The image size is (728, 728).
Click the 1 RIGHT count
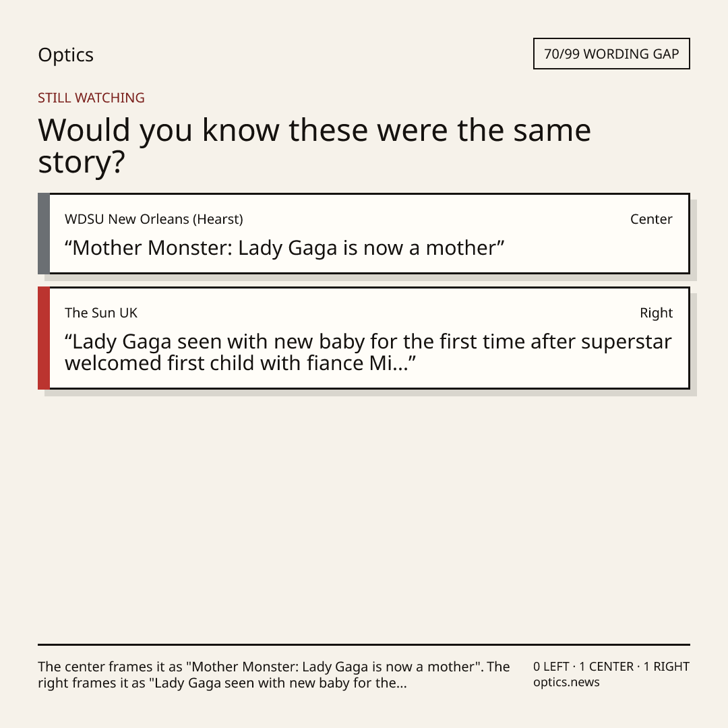point(666,667)
